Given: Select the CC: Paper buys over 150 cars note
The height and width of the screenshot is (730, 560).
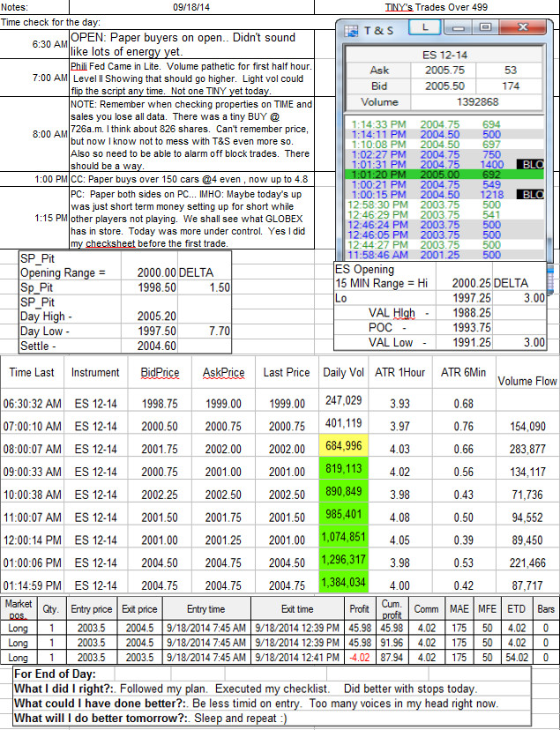Looking at the screenshot, I should tap(191, 179).
